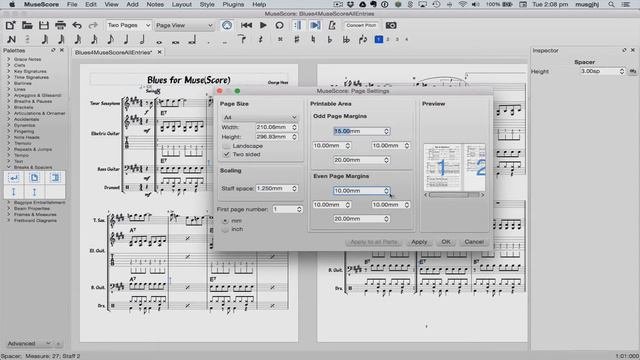This screenshot has width=640, height=360.
Task: Add a double sharp accidental
Action: pyautogui.click(x=280, y=40)
